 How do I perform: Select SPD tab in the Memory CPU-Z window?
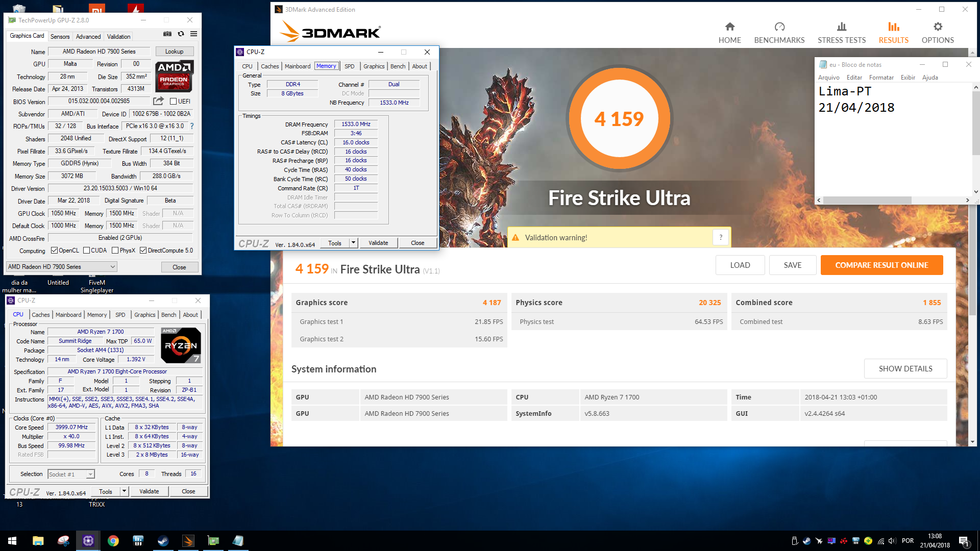click(x=349, y=66)
